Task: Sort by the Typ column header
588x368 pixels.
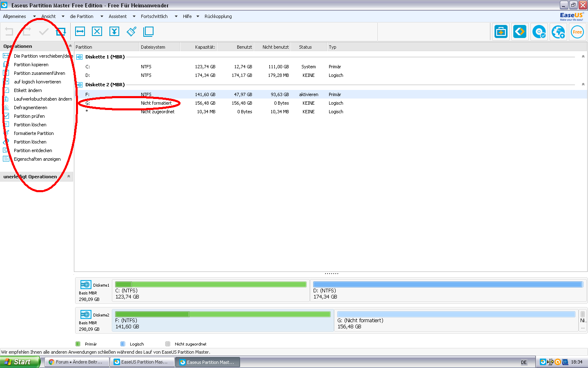Action: point(457,47)
